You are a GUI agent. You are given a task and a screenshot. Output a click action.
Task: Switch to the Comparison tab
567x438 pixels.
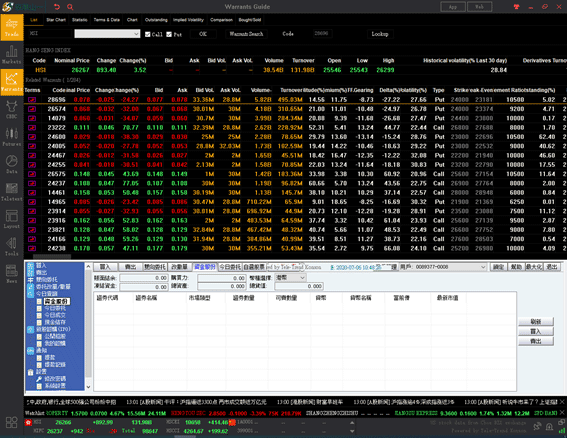click(x=221, y=20)
